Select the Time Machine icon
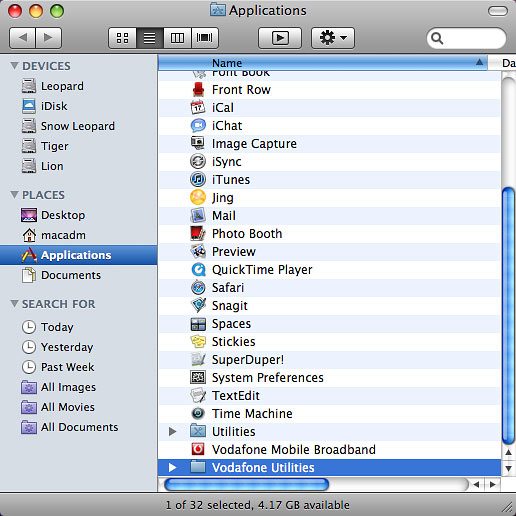516x516 pixels. [x=198, y=414]
